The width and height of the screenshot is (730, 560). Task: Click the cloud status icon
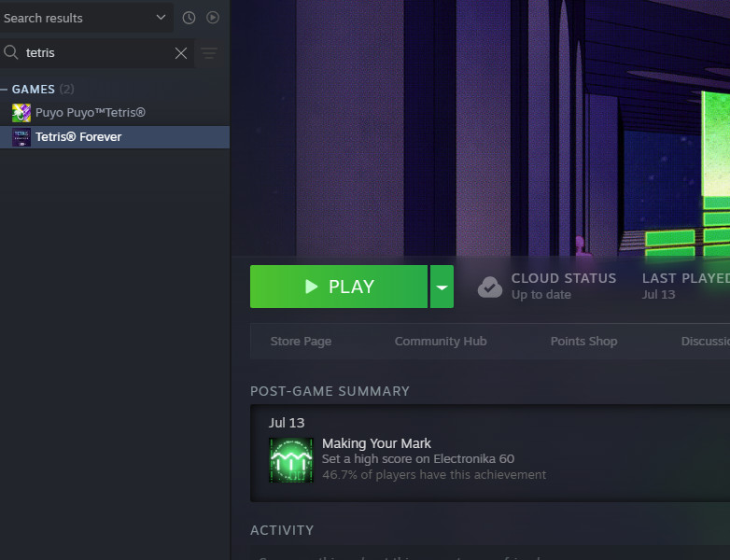(490, 287)
